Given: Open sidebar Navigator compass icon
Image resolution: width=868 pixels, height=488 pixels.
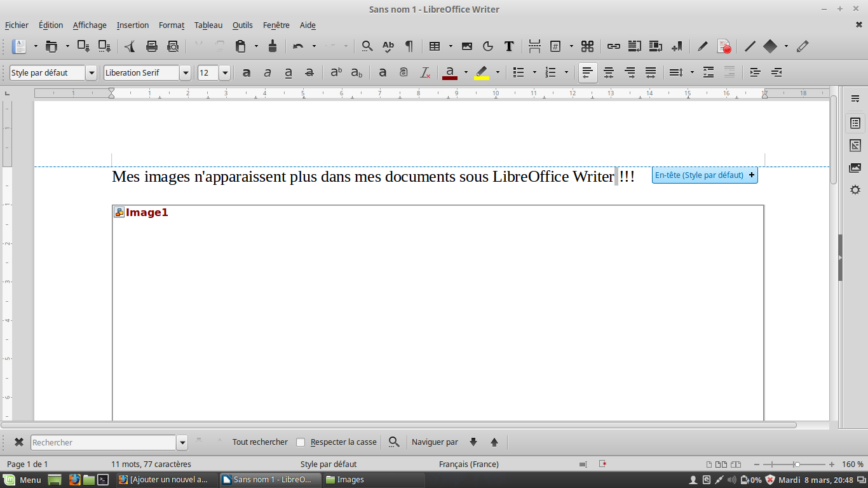Looking at the screenshot, I should 855,190.
